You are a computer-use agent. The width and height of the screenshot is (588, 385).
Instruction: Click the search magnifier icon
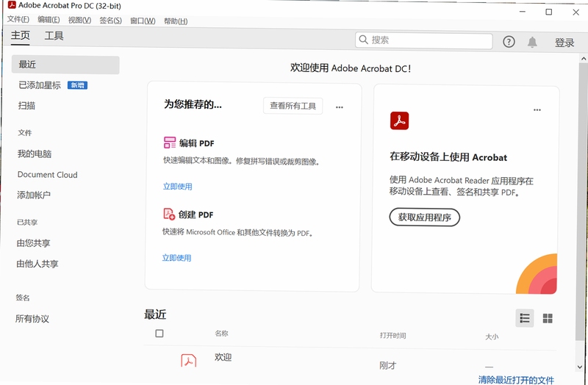pos(363,40)
